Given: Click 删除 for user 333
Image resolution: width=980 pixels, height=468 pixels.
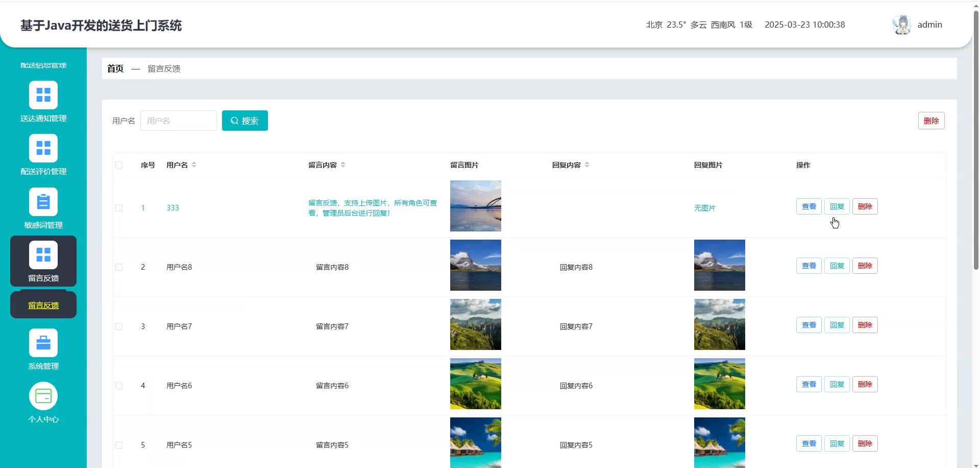Looking at the screenshot, I should click(865, 206).
